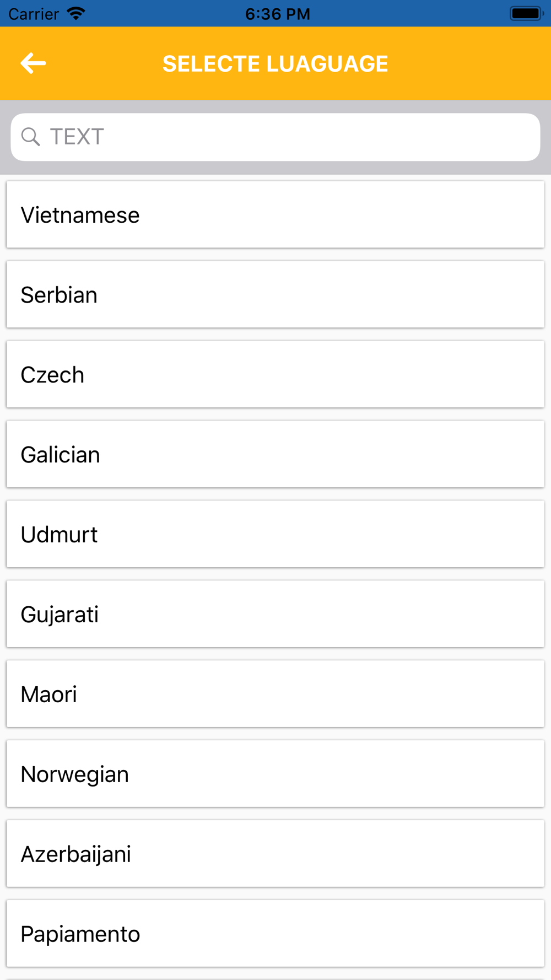Tap the SELECTE LUAGUAGE title
Viewport: 551px width, 980px height.
(275, 64)
